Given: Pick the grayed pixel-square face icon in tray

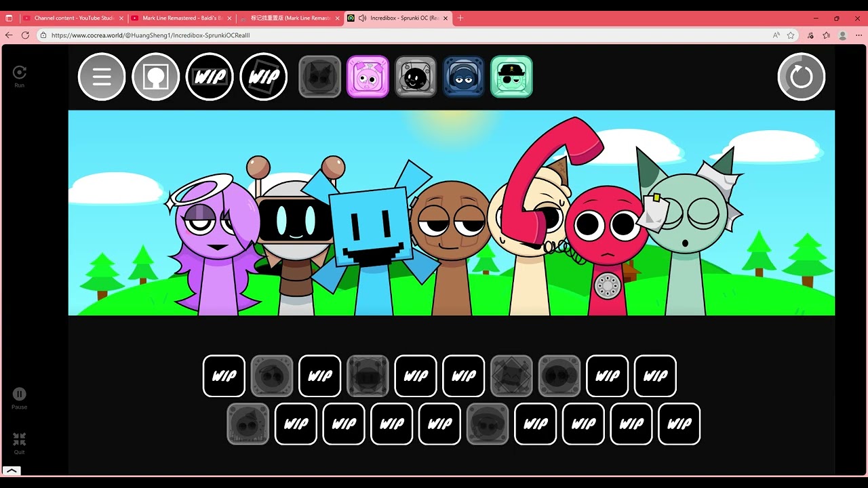Looking at the screenshot, I should pyautogui.click(x=511, y=375).
